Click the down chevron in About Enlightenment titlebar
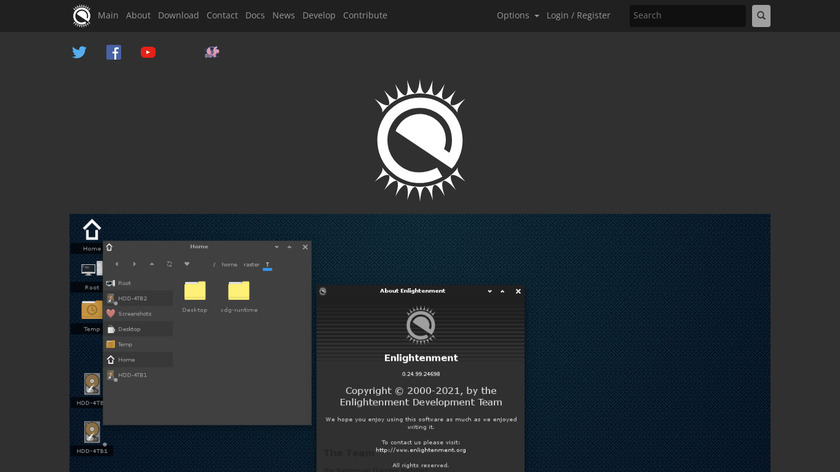Viewport: 840px width, 472px height. click(x=490, y=291)
